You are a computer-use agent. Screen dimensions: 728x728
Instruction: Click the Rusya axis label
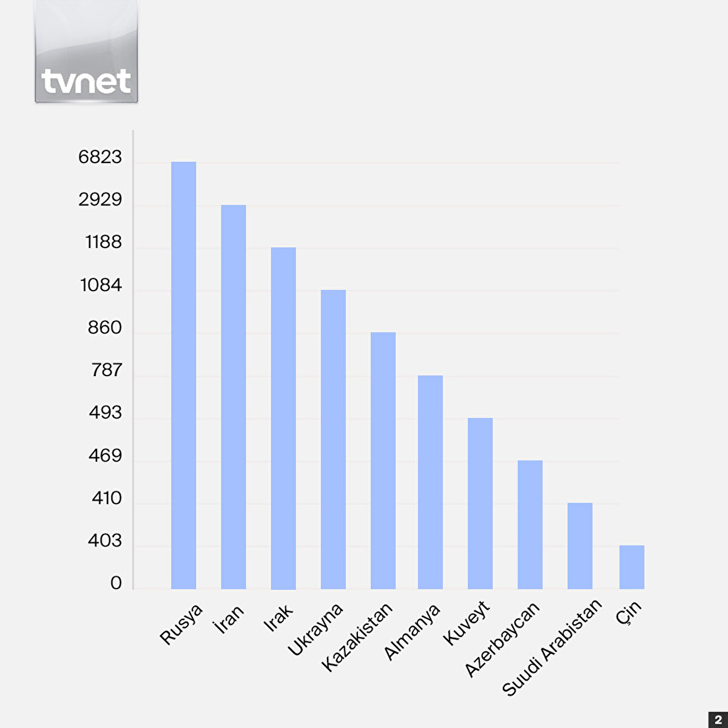coord(181,625)
